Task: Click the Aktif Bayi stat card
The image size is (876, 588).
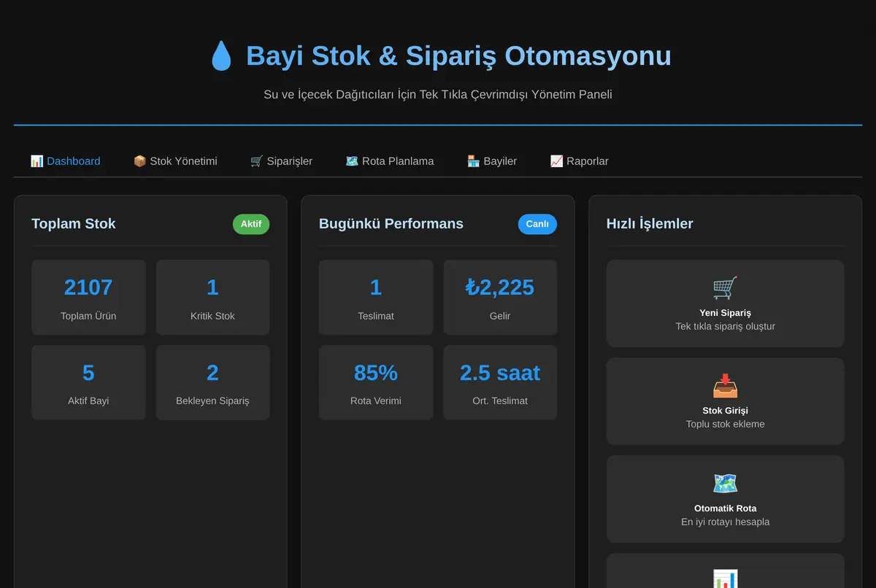Action: (88, 383)
